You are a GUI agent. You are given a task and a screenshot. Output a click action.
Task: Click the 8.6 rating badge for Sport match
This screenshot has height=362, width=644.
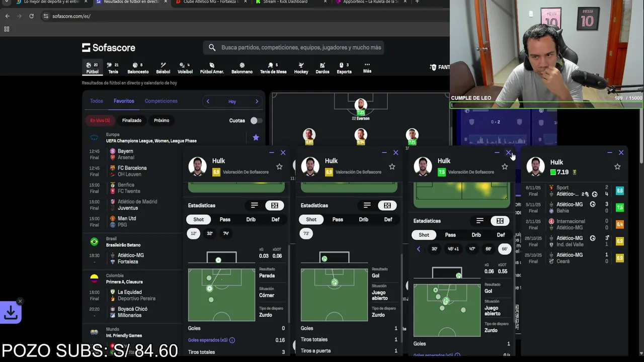click(x=619, y=191)
